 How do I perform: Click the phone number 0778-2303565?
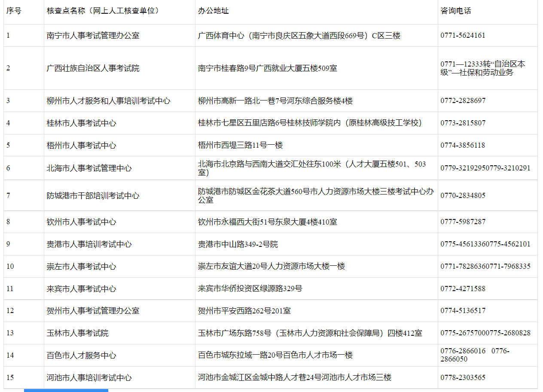[463, 378]
